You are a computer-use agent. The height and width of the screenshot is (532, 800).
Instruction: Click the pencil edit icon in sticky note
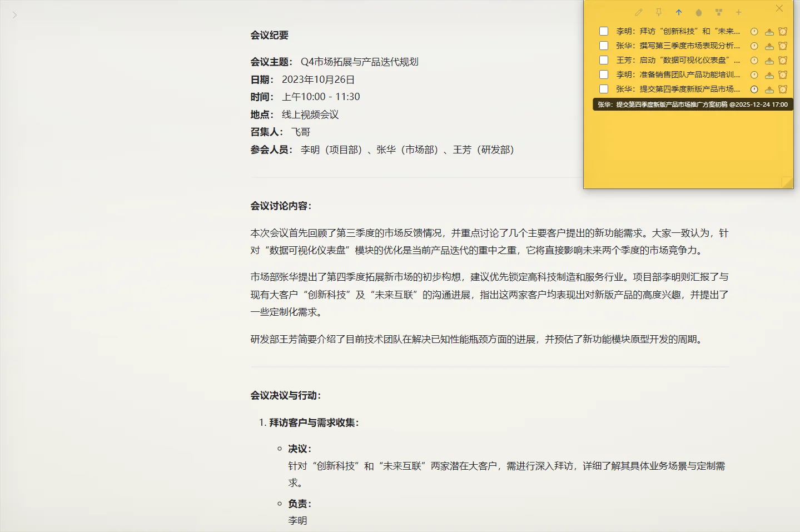tap(639, 12)
